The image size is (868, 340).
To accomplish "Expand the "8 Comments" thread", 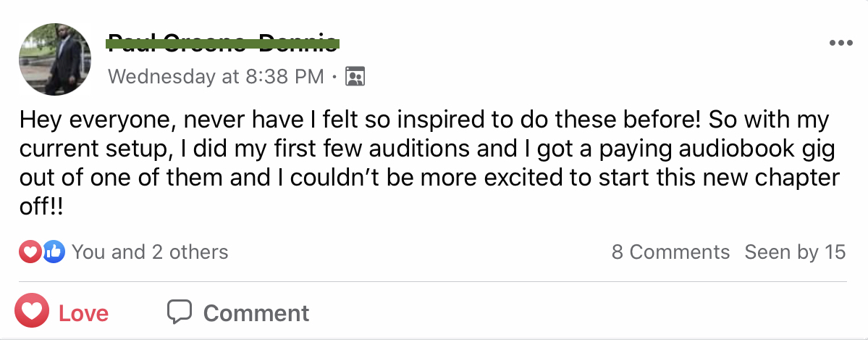I will (670, 252).
